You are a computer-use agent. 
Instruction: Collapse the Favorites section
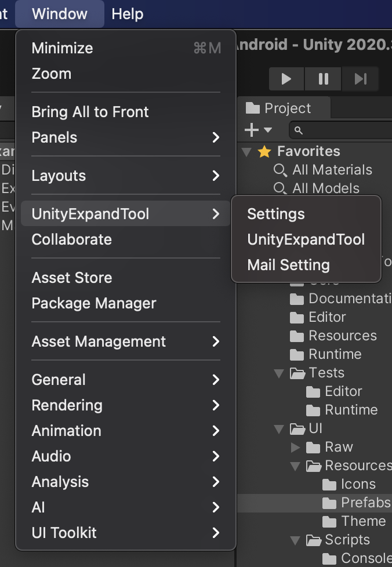[246, 151]
